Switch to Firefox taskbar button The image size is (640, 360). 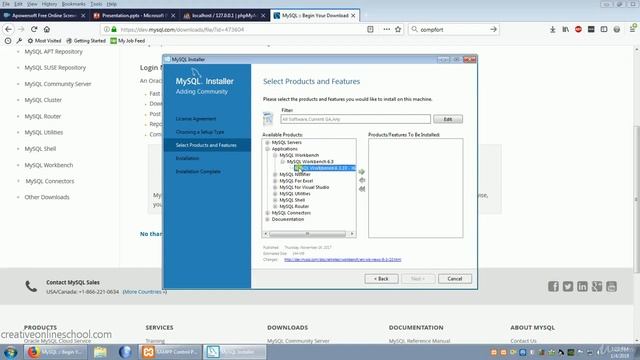tap(56, 352)
